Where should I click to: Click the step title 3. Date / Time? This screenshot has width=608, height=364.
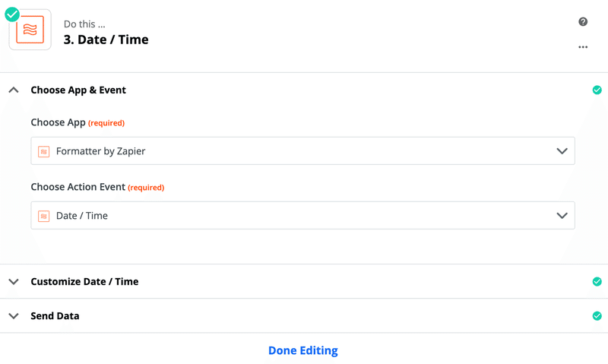106,40
